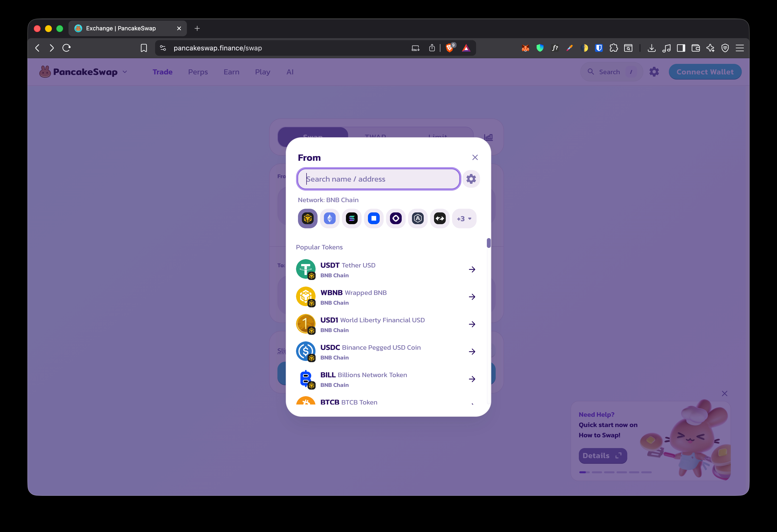Open the Leo AI sparkle icon
Viewport: 777px width, 532px height.
coord(710,48)
